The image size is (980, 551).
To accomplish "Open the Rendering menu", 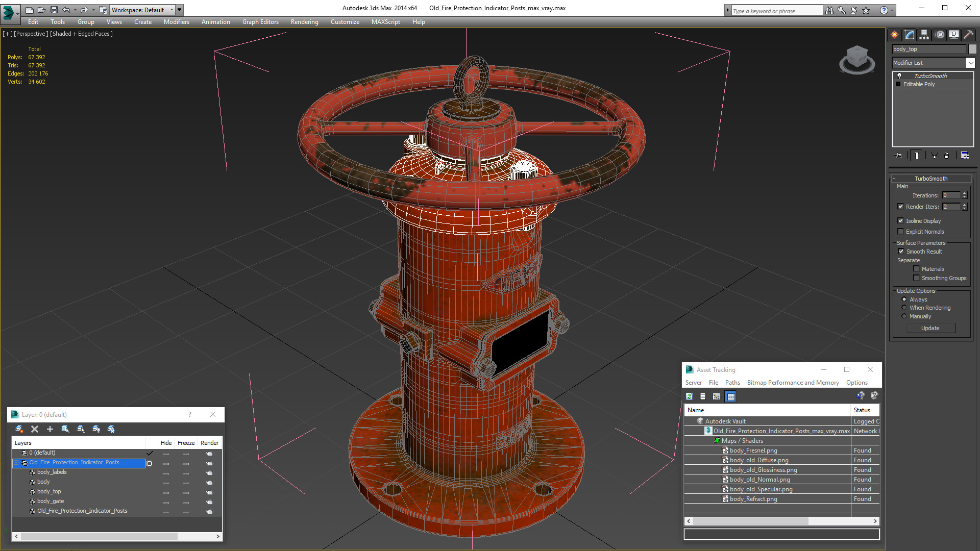I will (304, 22).
